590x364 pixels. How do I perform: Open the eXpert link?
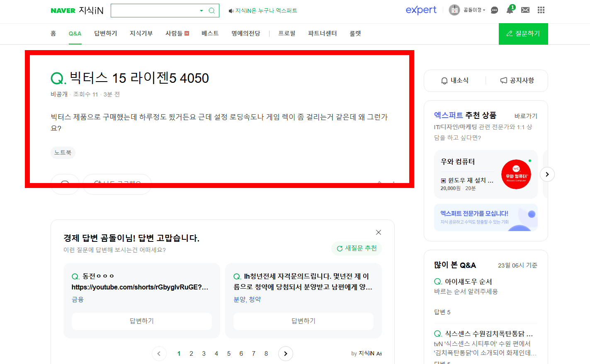point(421,10)
